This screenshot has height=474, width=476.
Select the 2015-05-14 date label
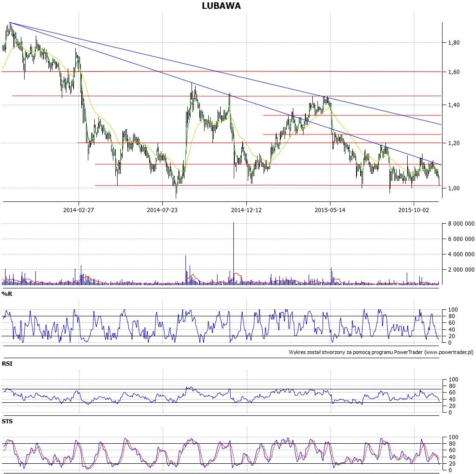point(330,210)
